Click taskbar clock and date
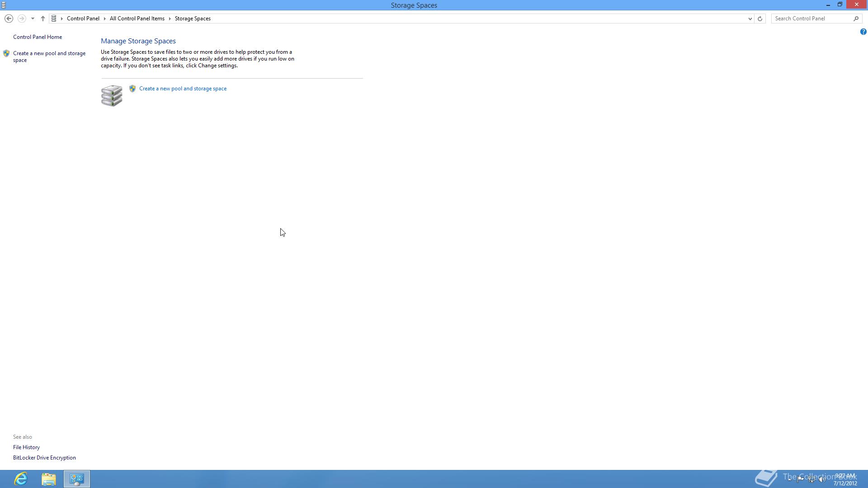868x488 pixels. [845, 479]
